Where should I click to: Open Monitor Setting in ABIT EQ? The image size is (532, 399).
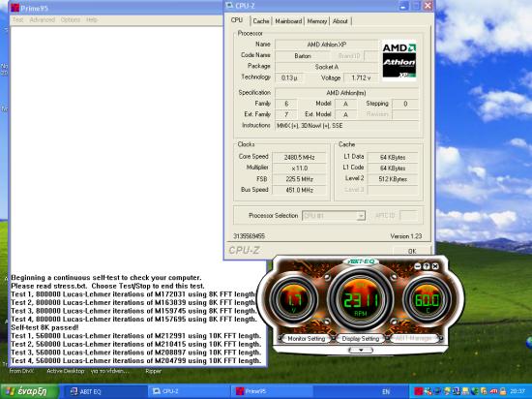point(306,339)
